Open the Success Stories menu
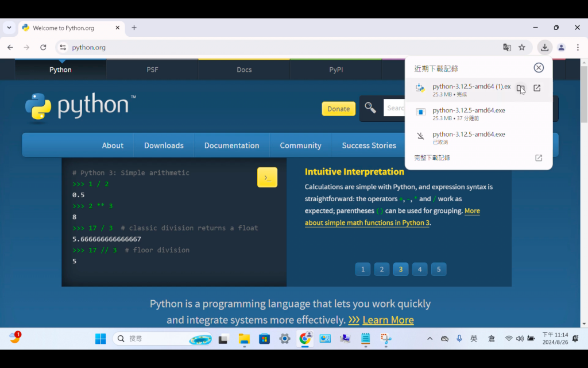Viewport: 588px width, 368px height. 369,145
